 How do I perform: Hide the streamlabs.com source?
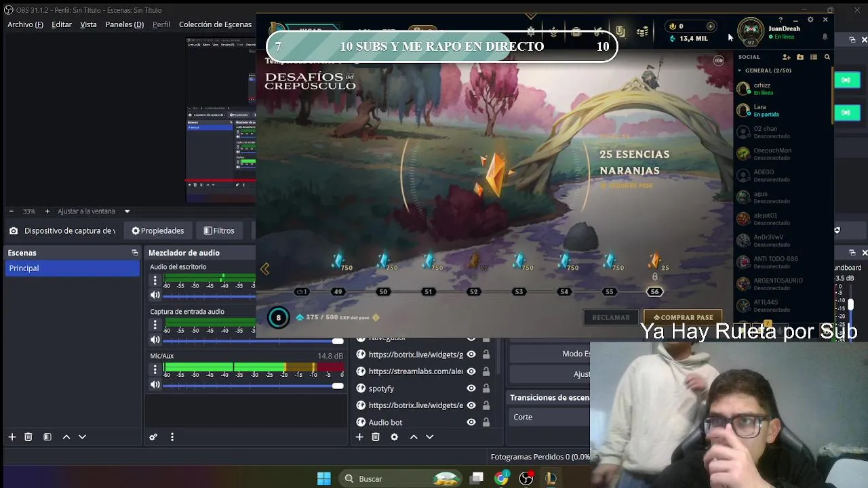pyautogui.click(x=471, y=371)
